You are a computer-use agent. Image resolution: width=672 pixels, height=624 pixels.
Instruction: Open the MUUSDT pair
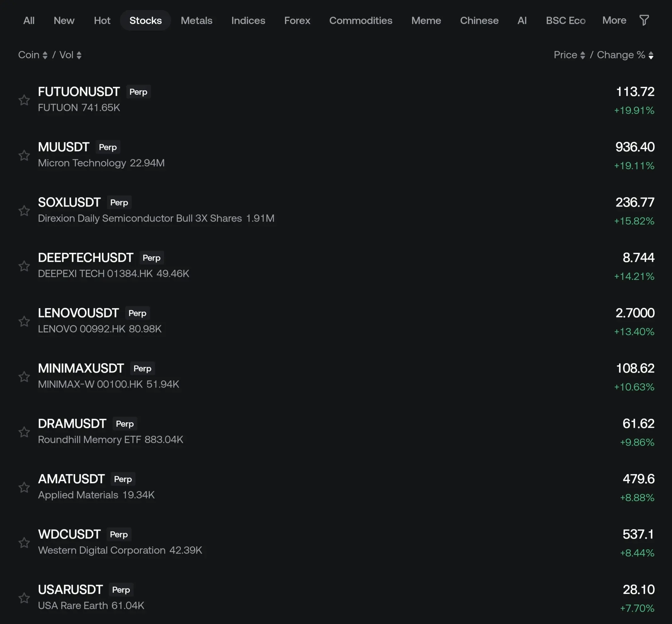tap(64, 147)
